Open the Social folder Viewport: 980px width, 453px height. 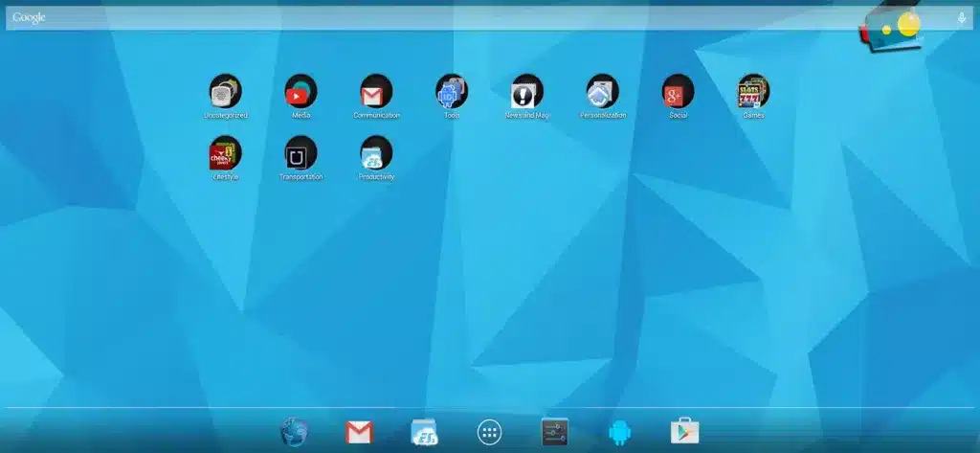click(x=678, y=92)
